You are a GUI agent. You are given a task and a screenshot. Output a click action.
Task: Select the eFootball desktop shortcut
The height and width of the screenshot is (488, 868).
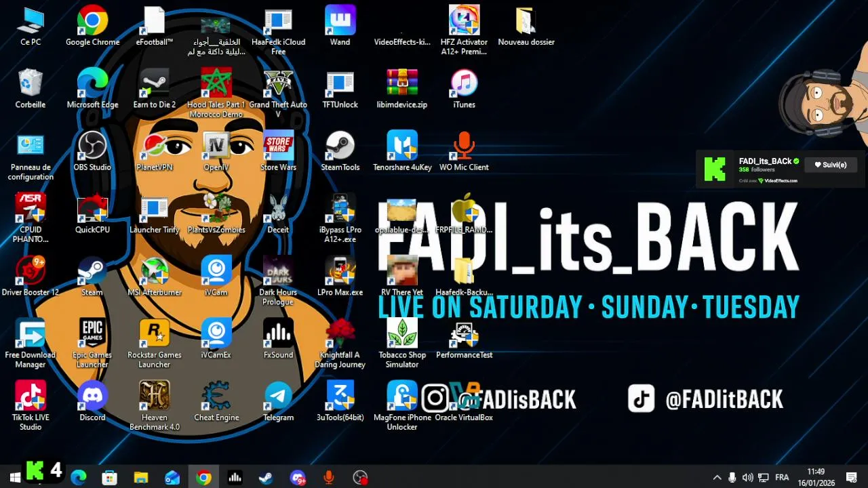point(155,27)
